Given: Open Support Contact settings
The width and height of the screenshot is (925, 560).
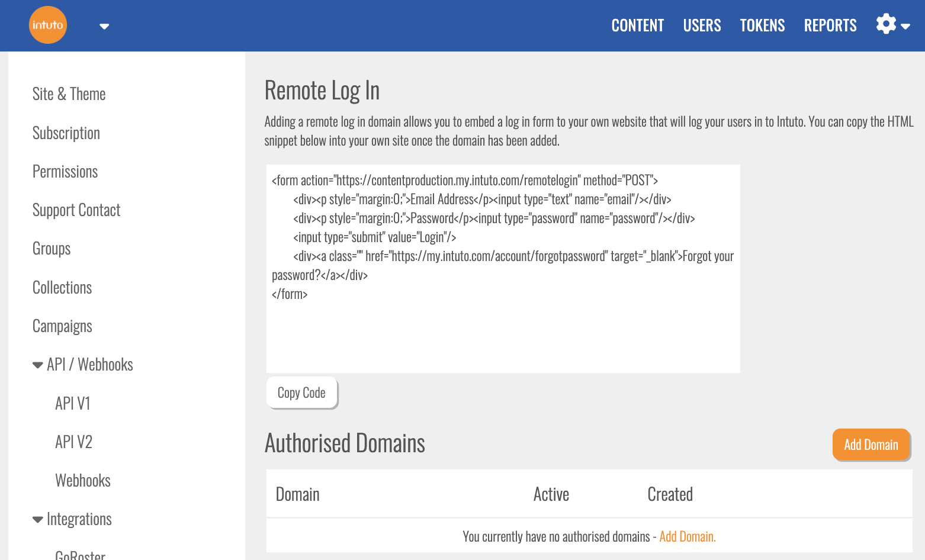Looking at the screenshot, I should pos(76,210).
